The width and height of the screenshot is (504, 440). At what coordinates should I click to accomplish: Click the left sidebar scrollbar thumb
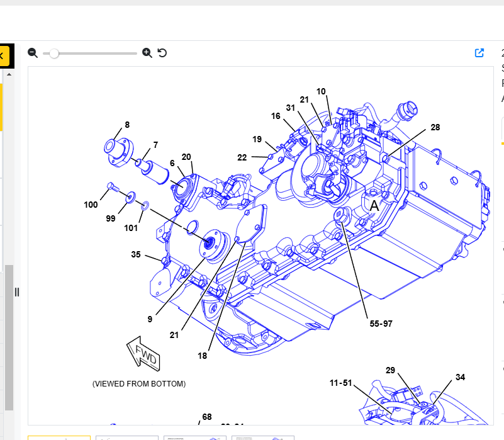tap(9, 338)
